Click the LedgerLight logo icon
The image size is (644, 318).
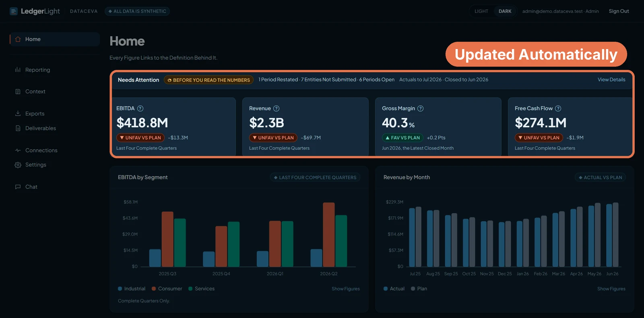click(x=14, y=11)
